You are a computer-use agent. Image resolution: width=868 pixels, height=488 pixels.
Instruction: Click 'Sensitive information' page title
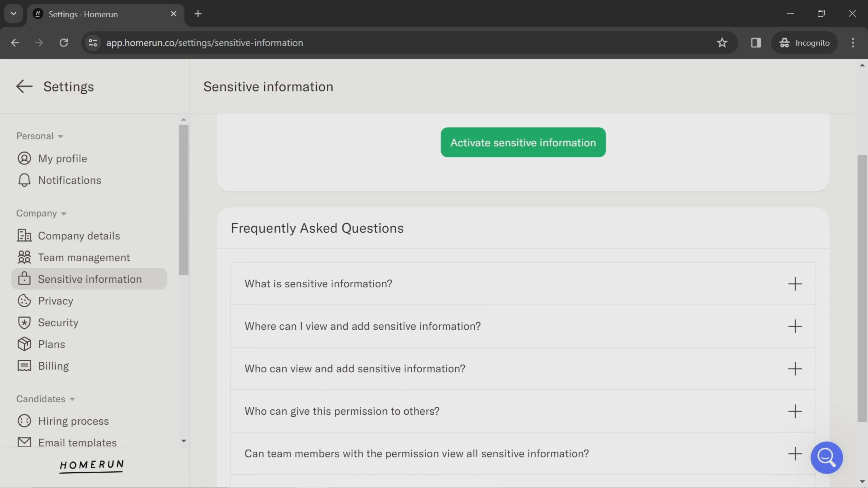point(268,87)
